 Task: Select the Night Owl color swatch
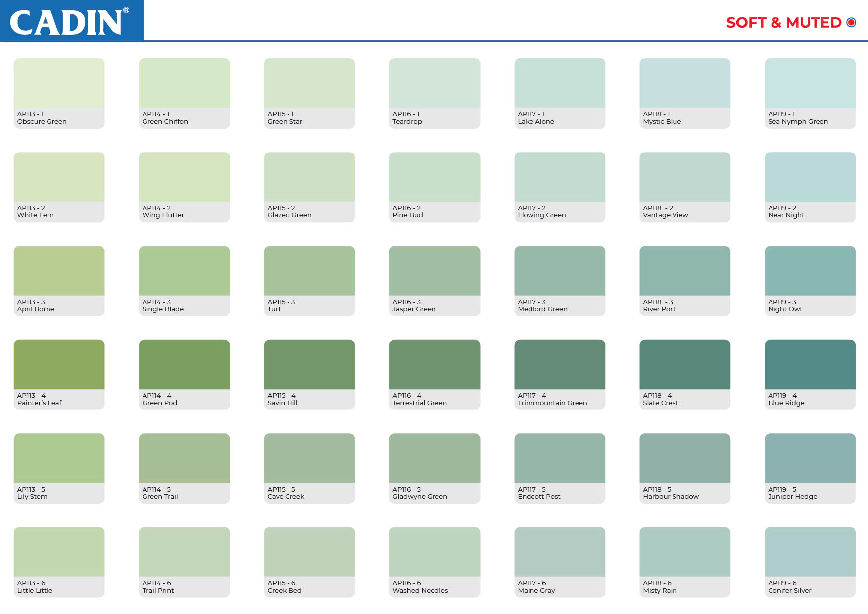tap(810, 270)
